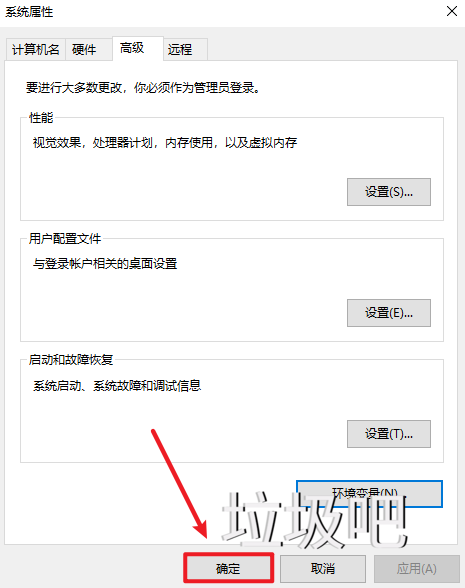The width and height of the screenshot is (465, 588).
Task: Click the 启动和故障恢复 group heading
Action: (71, 360)
